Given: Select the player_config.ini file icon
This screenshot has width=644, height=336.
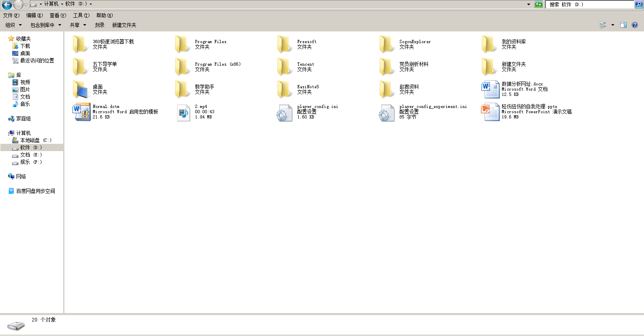Looking at the screenshot, I should pyautogui.click(x=285, y=112).
